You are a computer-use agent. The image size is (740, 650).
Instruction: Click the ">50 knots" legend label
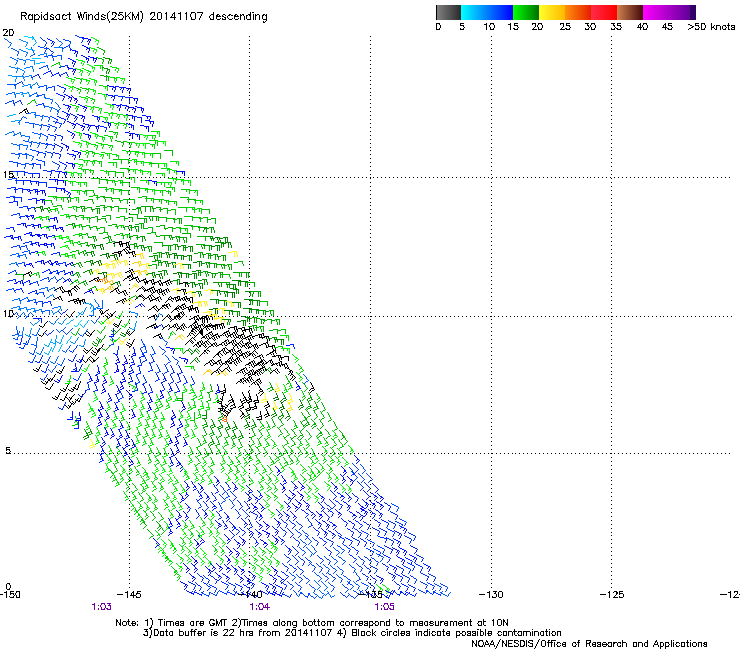pos(711,27)
